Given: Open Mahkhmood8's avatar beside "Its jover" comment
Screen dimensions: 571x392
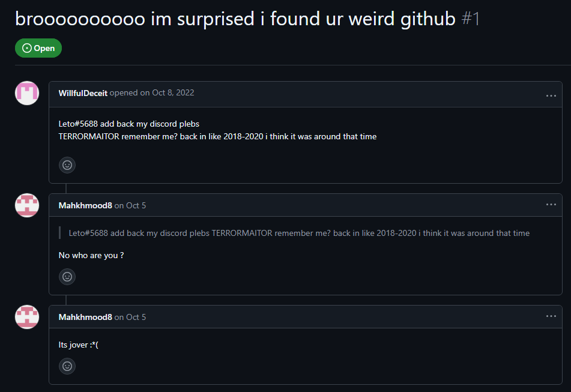Looking at the screenshot, I should (x=27, y=317).
